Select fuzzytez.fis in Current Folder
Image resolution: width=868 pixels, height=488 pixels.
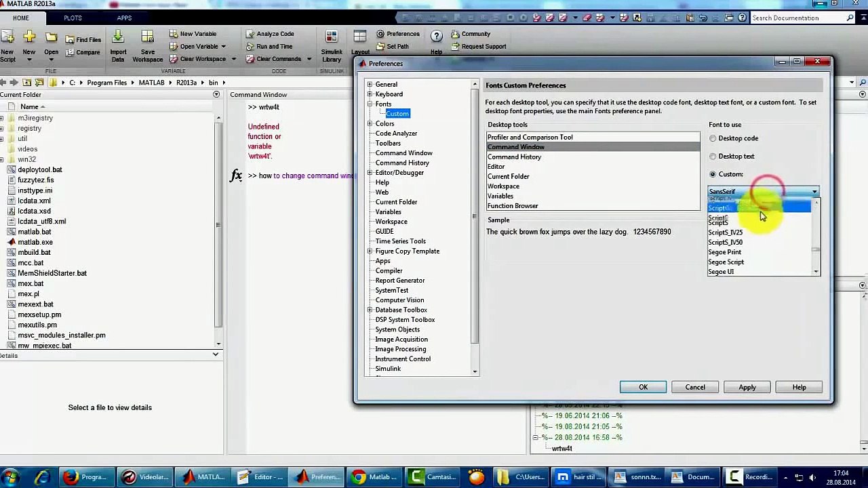tap(36, 180)
